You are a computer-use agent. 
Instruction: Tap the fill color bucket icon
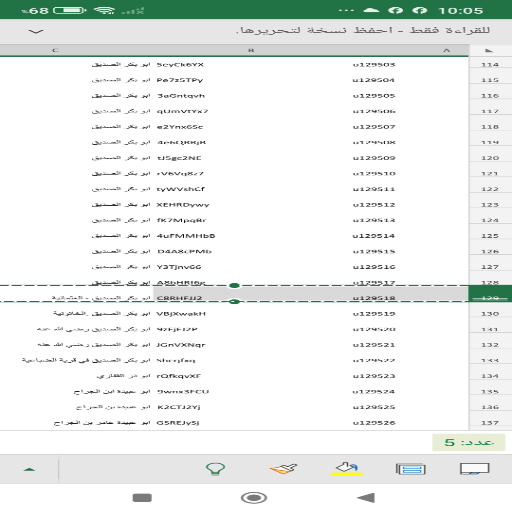coord(347,468)
